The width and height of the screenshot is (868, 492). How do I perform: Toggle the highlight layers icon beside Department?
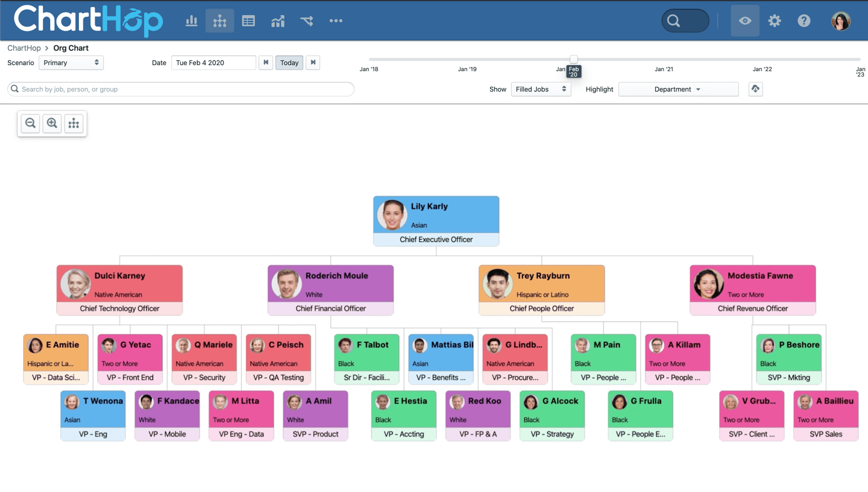pos(755,89)
